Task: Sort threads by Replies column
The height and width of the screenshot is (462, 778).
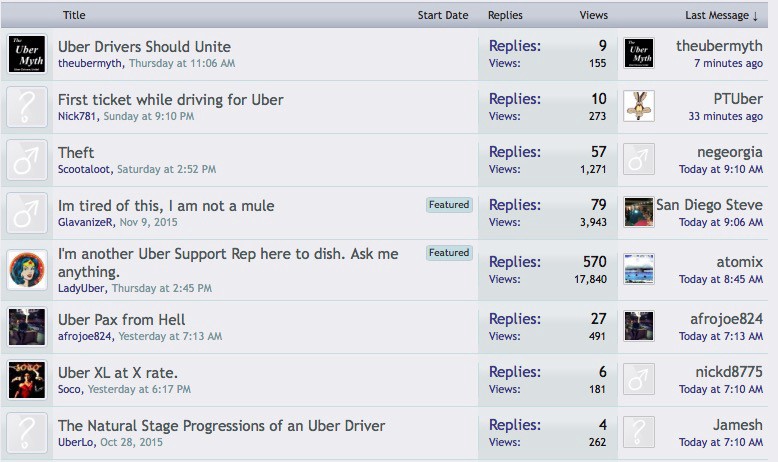Action: coord(505,15)
